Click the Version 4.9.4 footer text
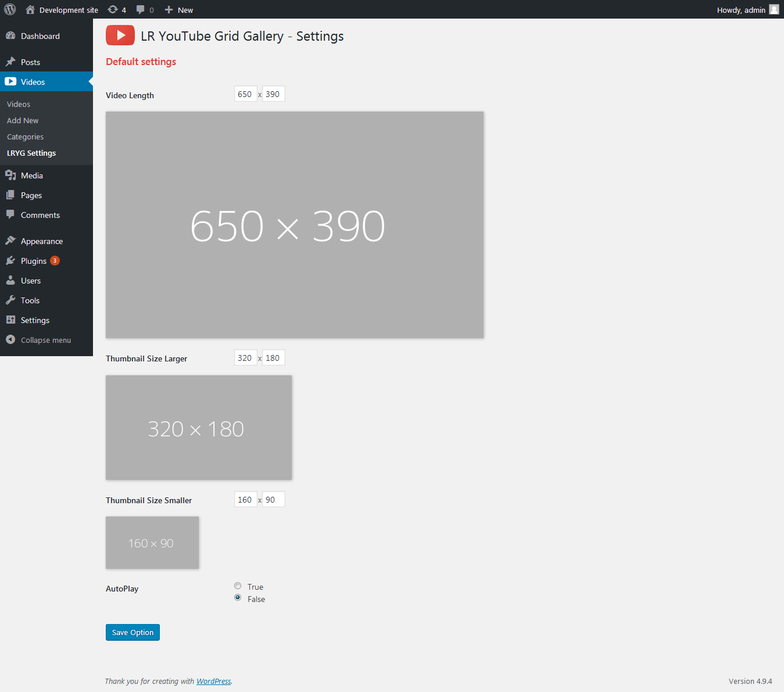Screen dimensions: 784x692 [x=750, y=681]
